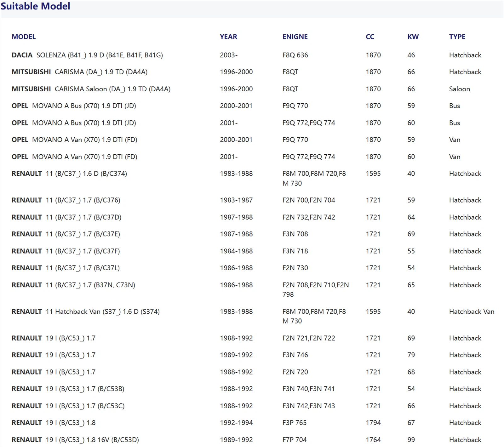Click the Hatchback Van type cell
This screenshot has width=504, height=447.
(472, 312)
